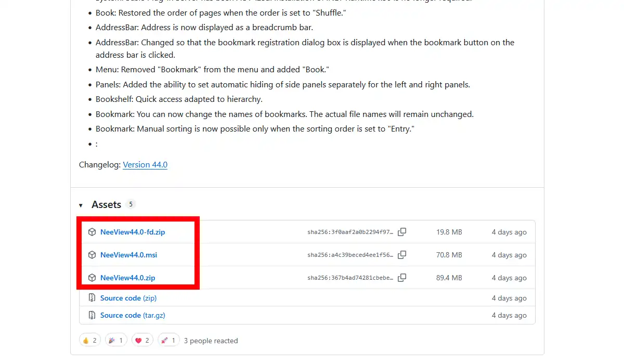Copy the SHA256 hash for NeeView44.0.msi
Image resolution: width=624 pixels, height=364 pixels.
[402, 255]
